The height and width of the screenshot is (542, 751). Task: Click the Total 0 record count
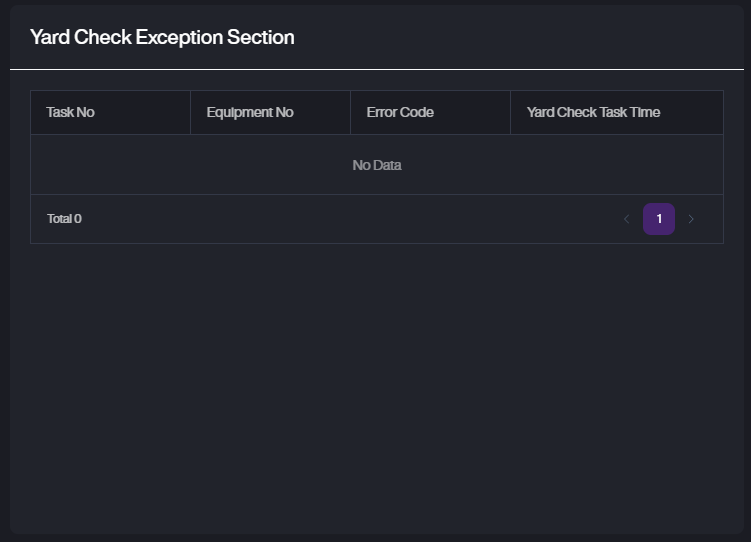tap(65, 219)
